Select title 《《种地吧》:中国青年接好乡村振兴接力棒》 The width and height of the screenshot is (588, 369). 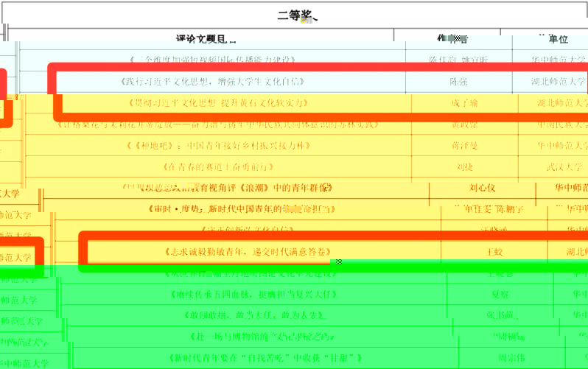pyautogui.click(x=218, y=146)
